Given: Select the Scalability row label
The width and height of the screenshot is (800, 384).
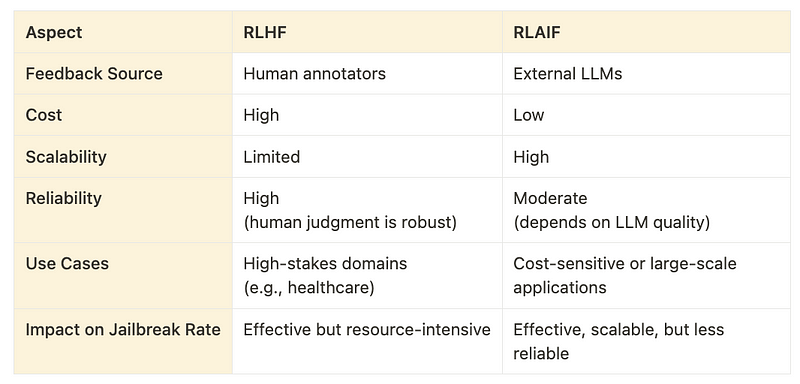Looking at the screenshot, I should click(66, 157).
